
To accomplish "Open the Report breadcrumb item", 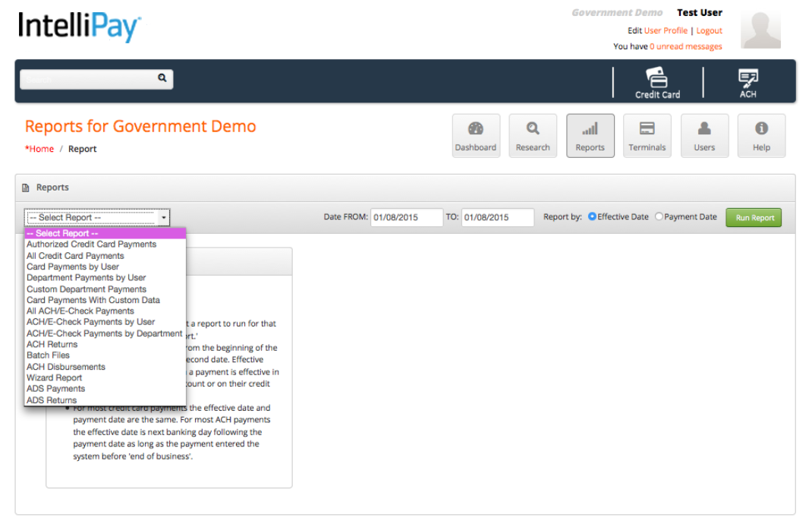I will point(82,148).
